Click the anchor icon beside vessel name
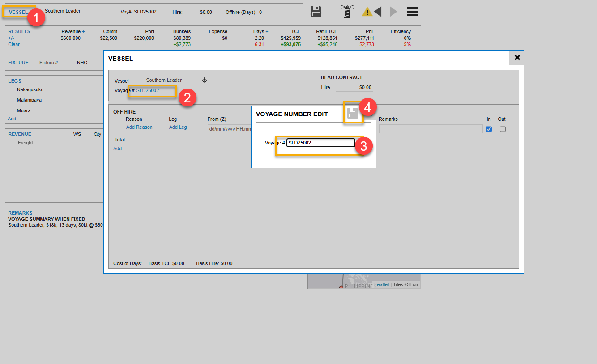 click(x=205, y=80)
